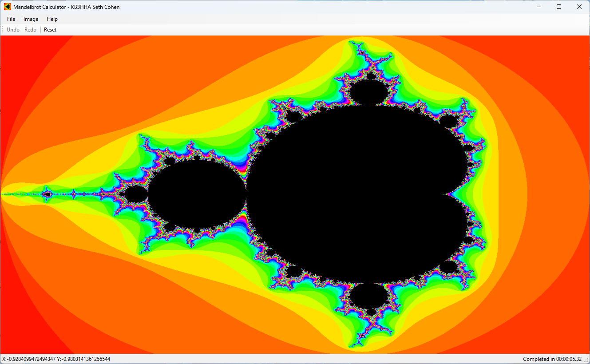Viewport: 590px width, 364px height.
Task: Click the bottom black bulb below the main cardioid
Action: (x=369, y=296)
